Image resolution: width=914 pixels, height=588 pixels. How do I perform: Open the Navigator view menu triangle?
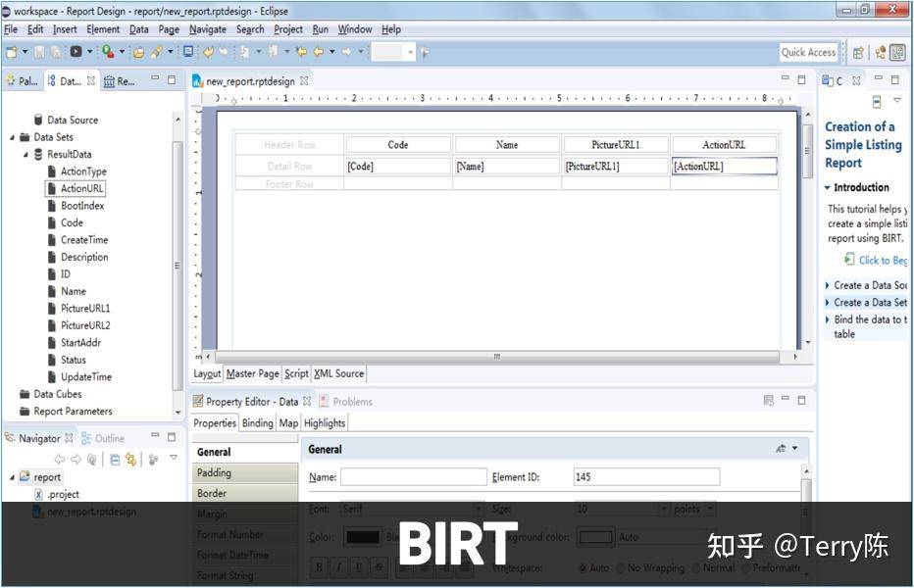[x=174, y=458]
